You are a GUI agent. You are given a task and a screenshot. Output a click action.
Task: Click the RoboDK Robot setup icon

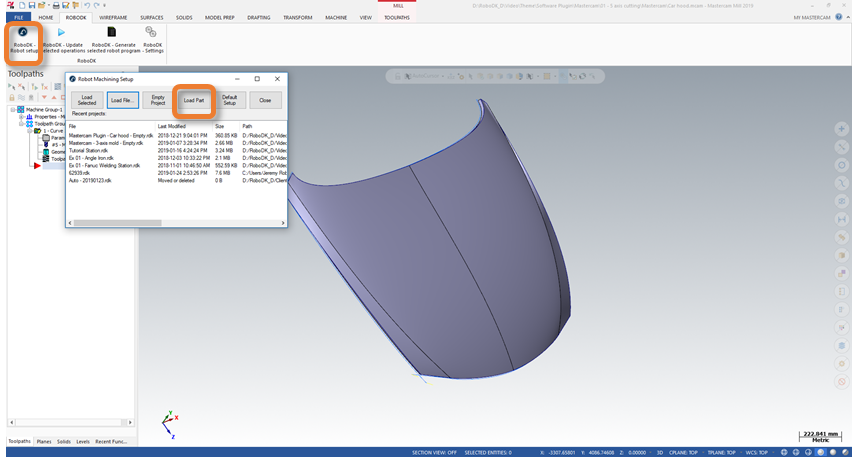tap(22, 32)
